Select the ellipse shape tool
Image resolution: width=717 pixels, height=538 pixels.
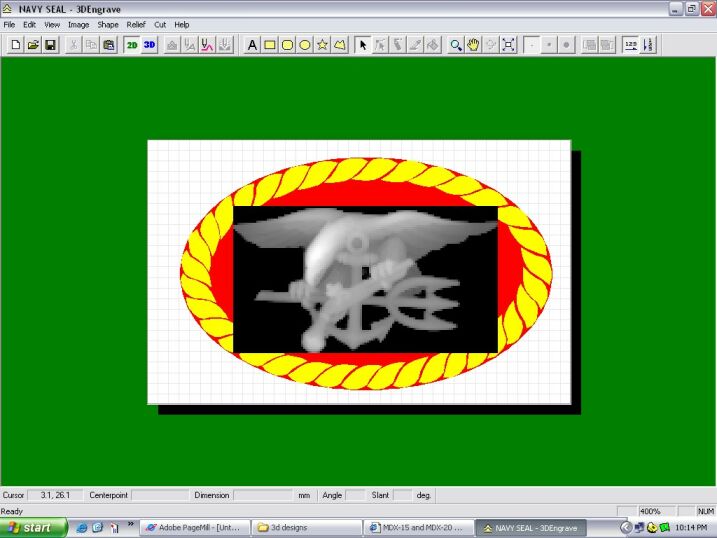pyautogui.click(x=305, y=45)
